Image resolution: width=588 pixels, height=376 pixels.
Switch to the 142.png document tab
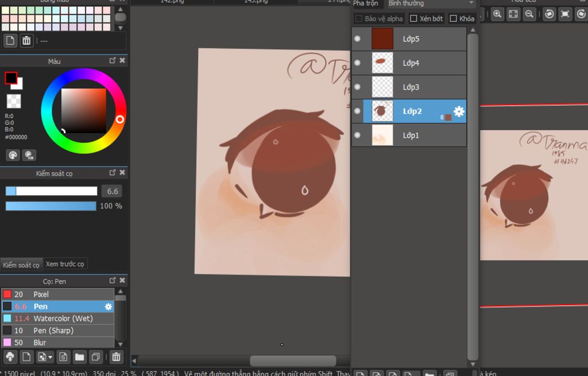172,2
